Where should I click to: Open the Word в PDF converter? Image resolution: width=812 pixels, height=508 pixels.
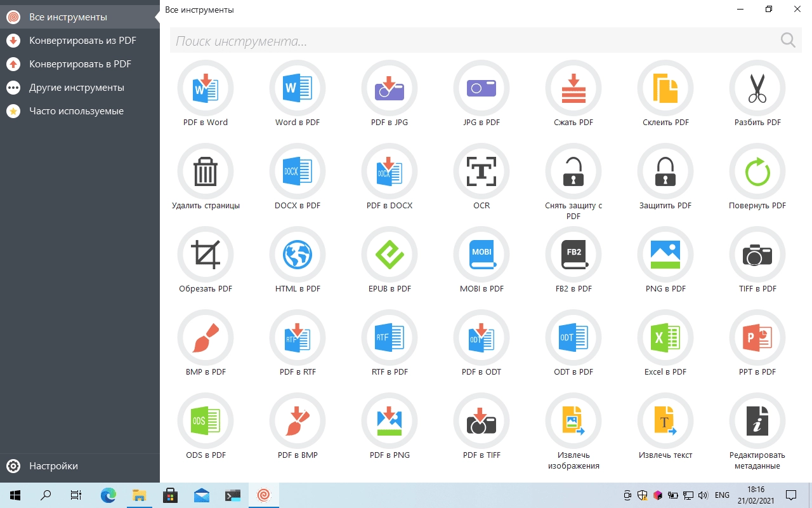coord(298,88)
